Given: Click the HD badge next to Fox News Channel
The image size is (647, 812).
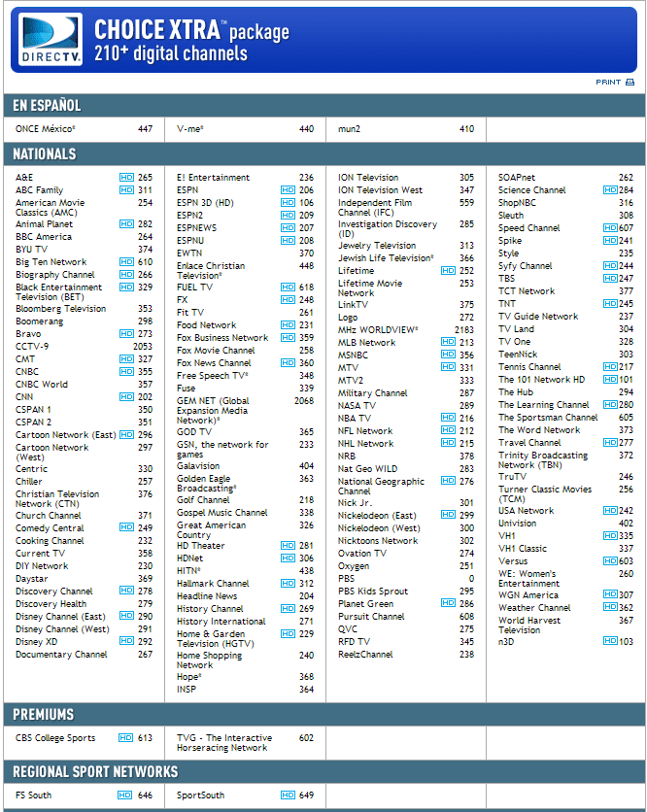Looking at the screenshot, I should (x=288, y=363).
